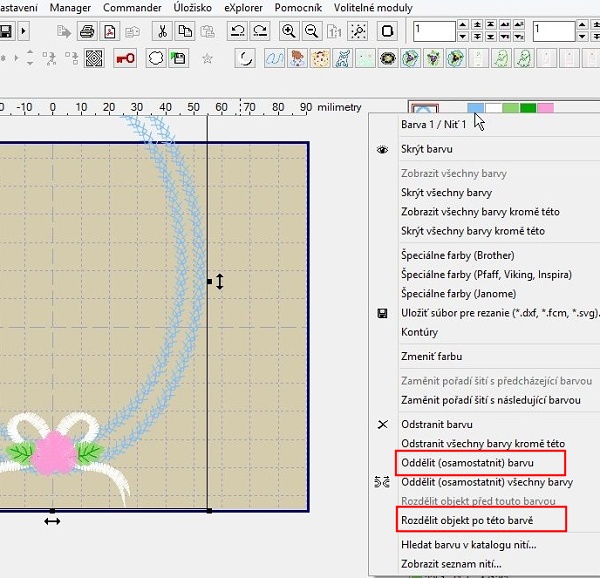Screen dimensions: 600x578
Task: Select the pink color swatch
Action: click(546, 108)
